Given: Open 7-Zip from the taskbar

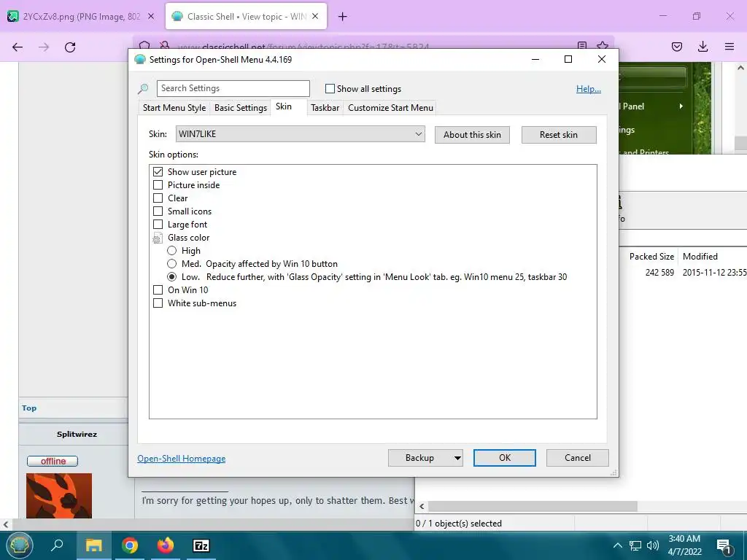Looking at the screenshot, I should pos(201,545).
